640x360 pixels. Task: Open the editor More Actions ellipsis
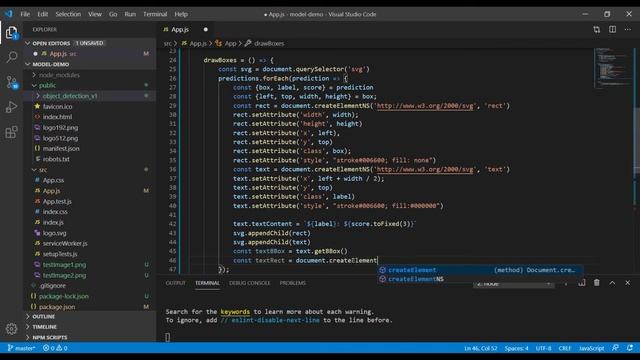[x=628, y=29]
